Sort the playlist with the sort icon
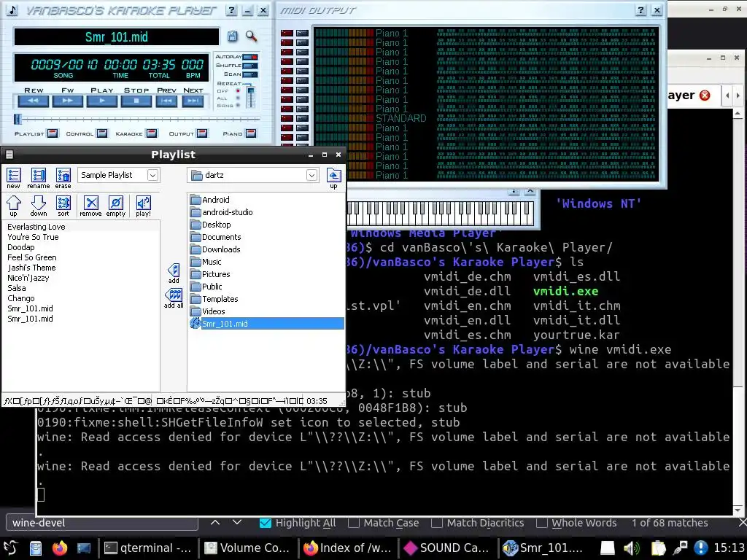The width and height of the screenshot is (747, 560). coord(63,206)
